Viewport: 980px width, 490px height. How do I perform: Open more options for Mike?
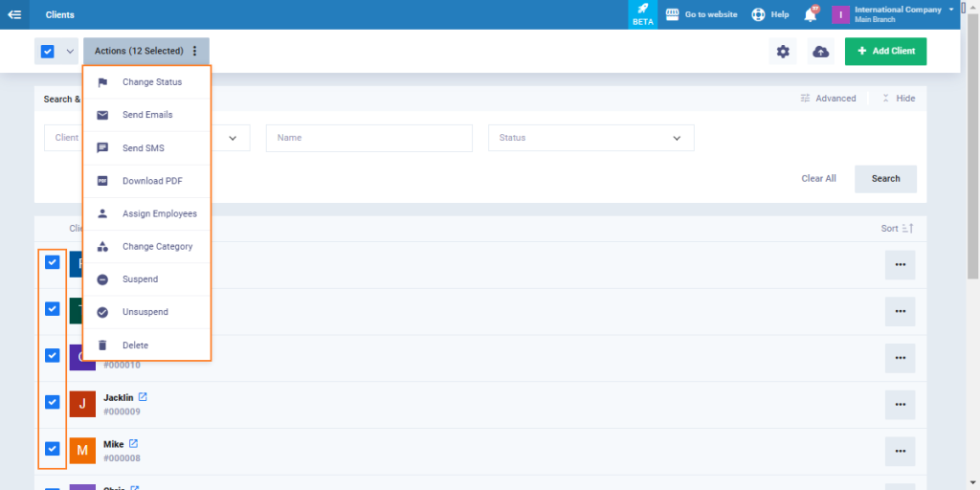tap(900, 452)
